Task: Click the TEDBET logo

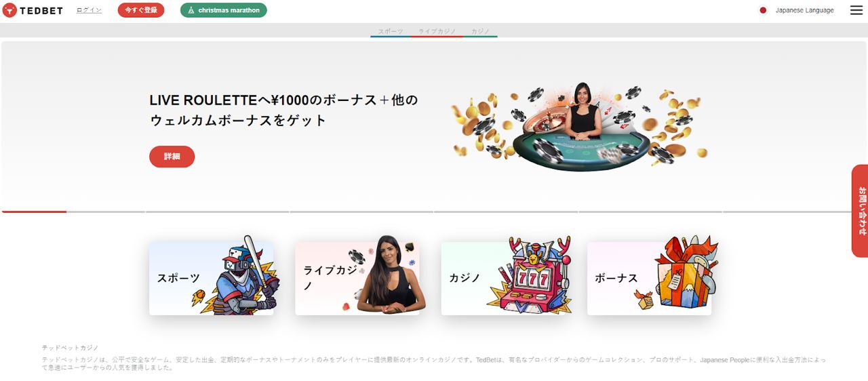Action: pos(33,10)
